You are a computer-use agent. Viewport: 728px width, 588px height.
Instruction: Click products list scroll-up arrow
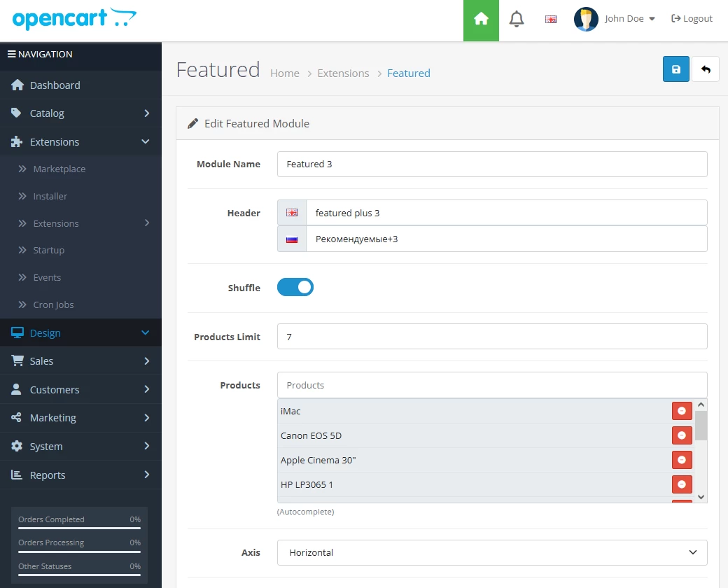point(701,405)
